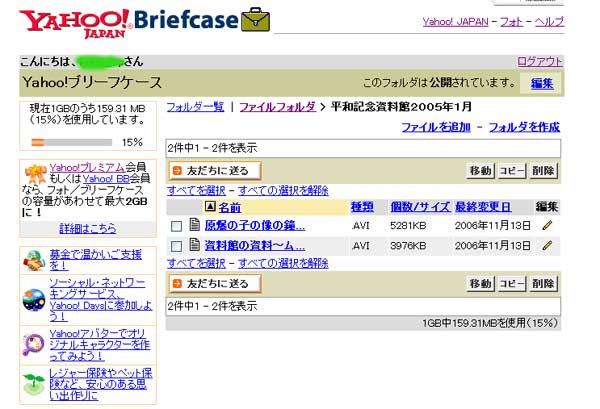Image resolution: width=600 pixels, height=409 pixels.
Task: Click the ログアウト link
Action: (540, 62)
